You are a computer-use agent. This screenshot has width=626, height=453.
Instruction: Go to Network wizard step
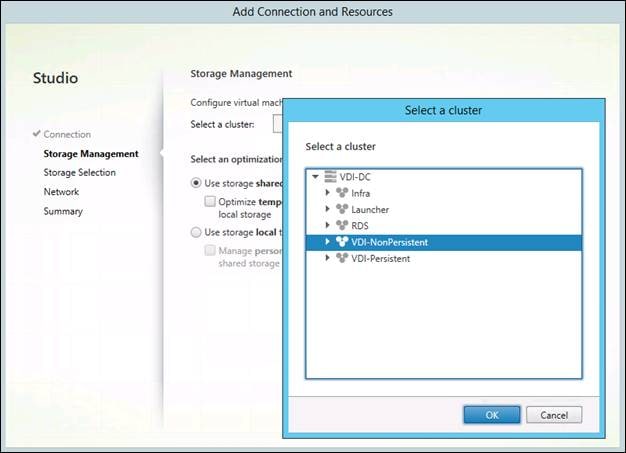pos(61,192)
